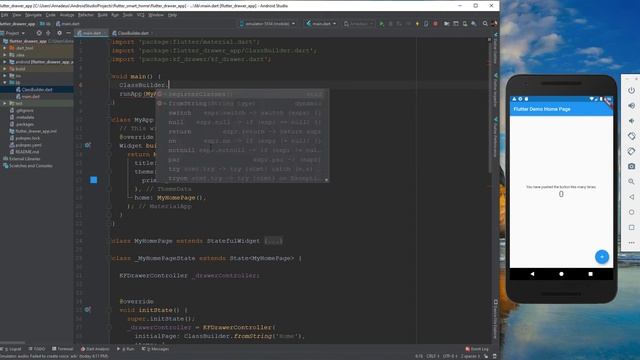Image resolution: width=640 pixels, height=360 pixels.
Task: Open the main.dart run configuration dropdown
Action: click(321, 24)
